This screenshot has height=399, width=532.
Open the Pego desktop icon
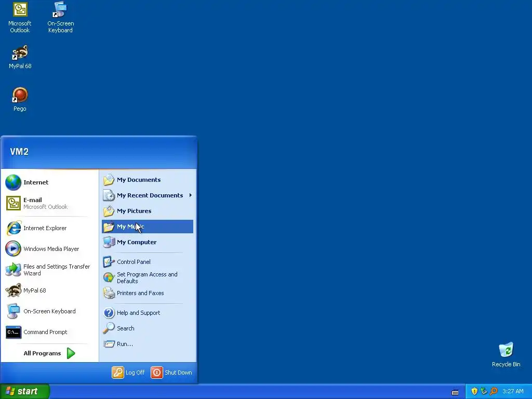click(x=20, y=99)
